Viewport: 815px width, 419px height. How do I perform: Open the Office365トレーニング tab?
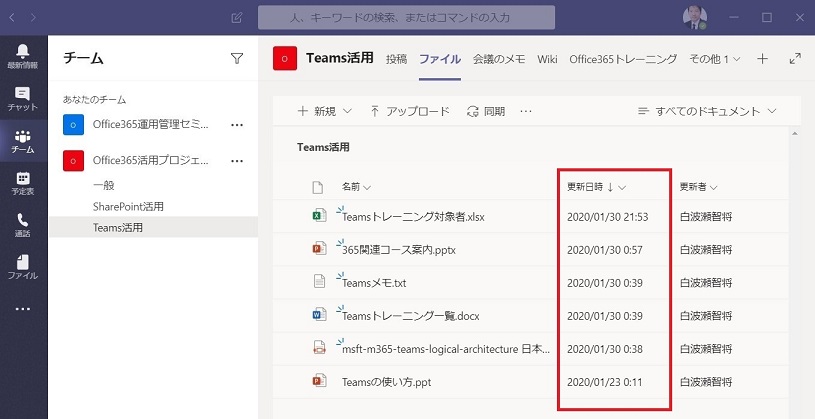(623, 59)
